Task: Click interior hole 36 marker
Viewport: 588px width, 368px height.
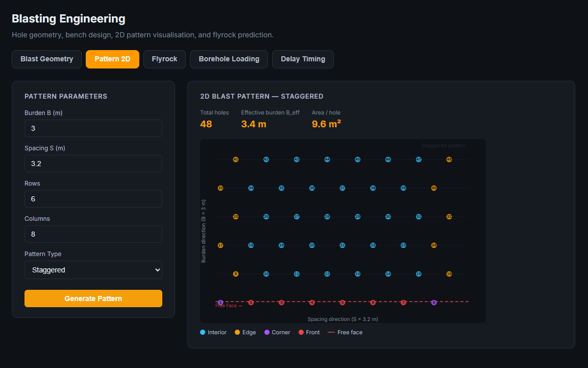Action: 312,188
